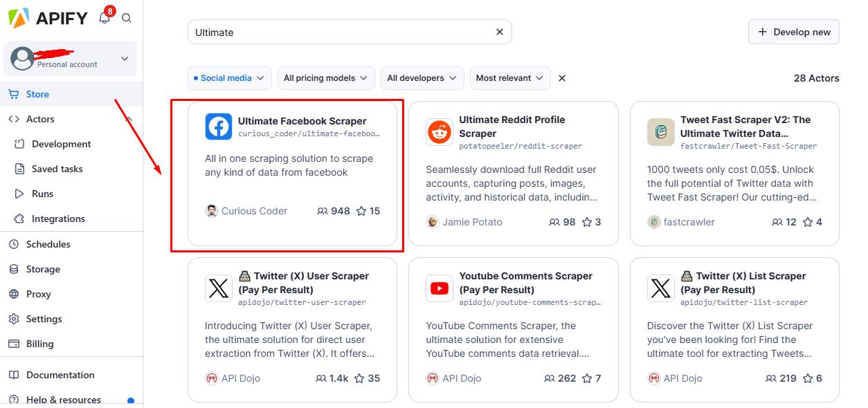The image size is (868, 408).
Task: Click the Storage database icon
Action: tap(13, 269)
